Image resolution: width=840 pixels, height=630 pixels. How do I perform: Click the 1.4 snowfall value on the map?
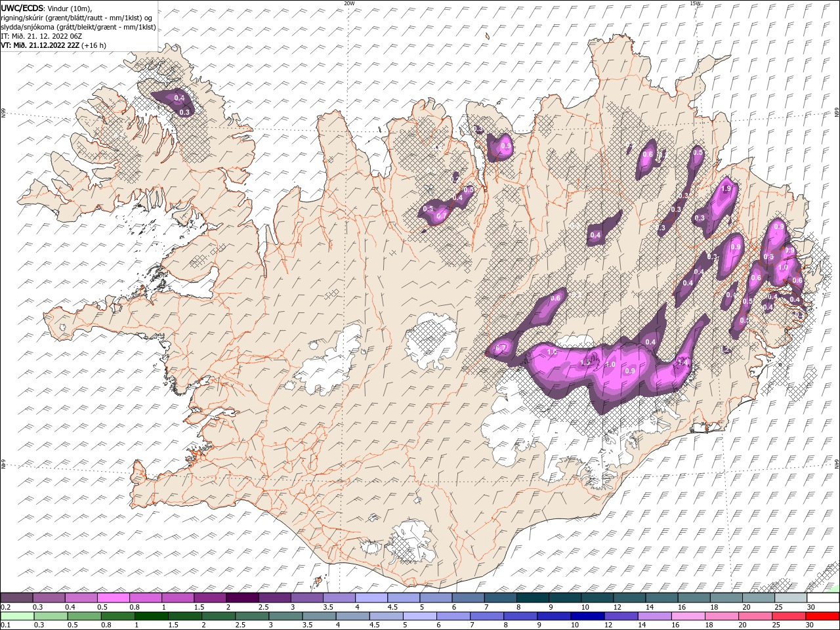click(682, 362)
